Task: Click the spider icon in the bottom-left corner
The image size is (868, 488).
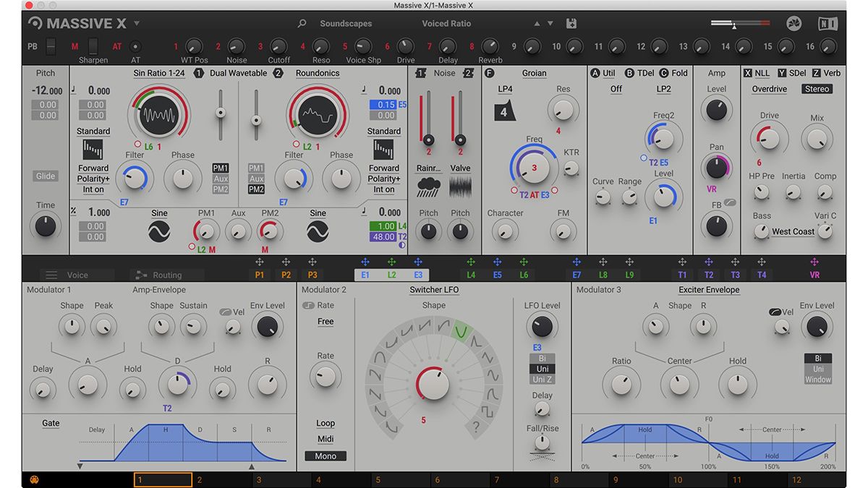Action: pyautogui.click(x=33, y=479)
